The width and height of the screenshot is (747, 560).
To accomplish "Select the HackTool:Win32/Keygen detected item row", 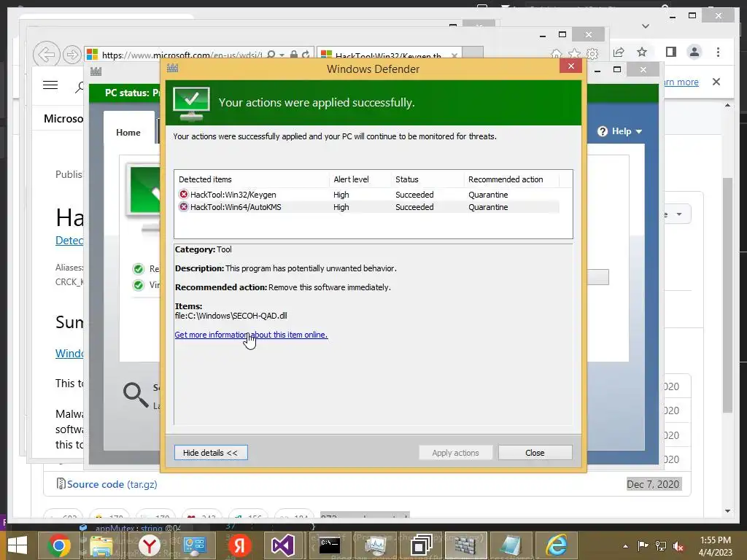I will click(368, 194).
